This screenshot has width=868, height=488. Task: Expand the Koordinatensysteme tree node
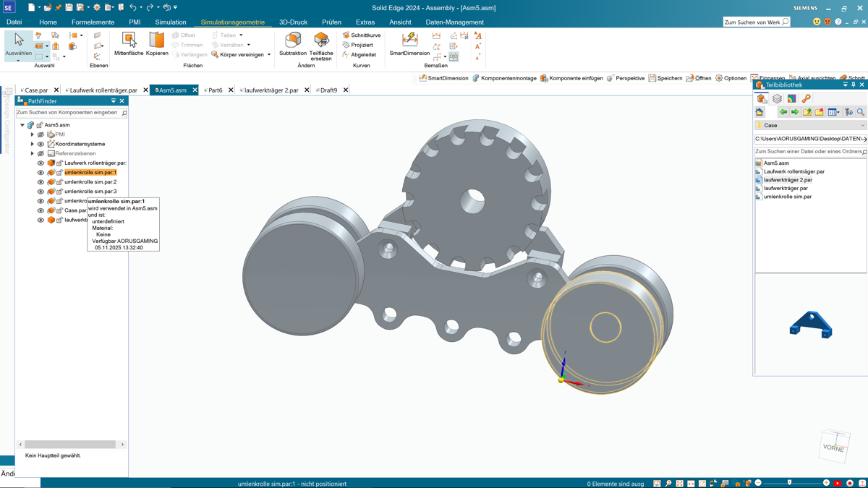pyautogui.click(x=32, y=144)
